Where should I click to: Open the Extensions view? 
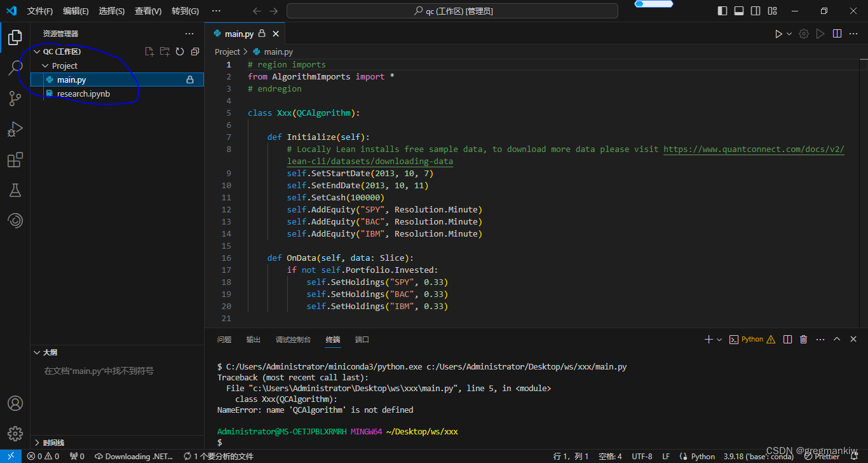[x=15, y=160]
